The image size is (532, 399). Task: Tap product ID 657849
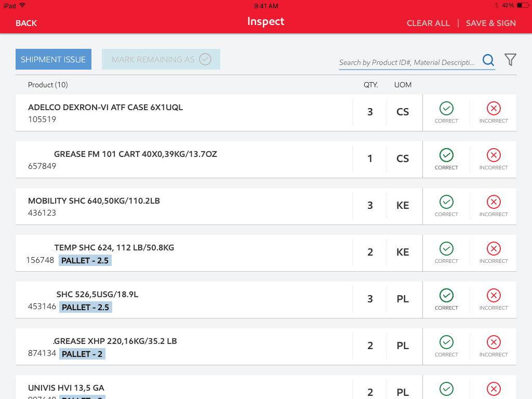(42, 166)
